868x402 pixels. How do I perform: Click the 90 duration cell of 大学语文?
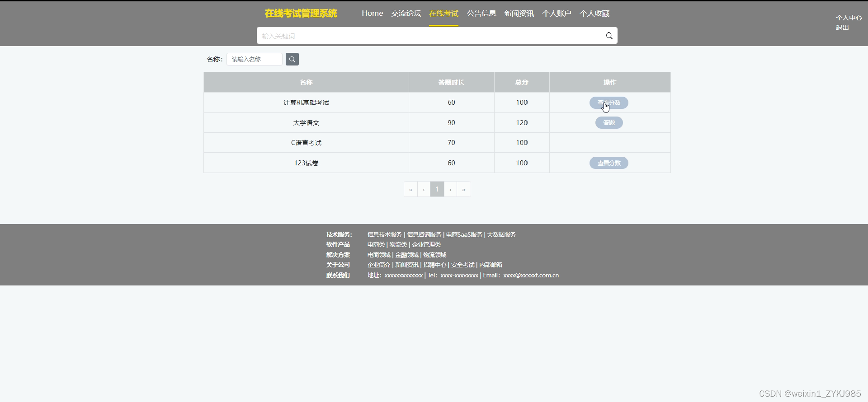[451, 123]
